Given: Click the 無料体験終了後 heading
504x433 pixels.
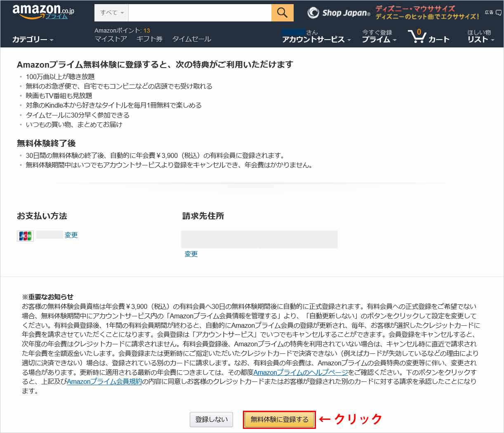Looking at the screenshot, I should (46, 144).
